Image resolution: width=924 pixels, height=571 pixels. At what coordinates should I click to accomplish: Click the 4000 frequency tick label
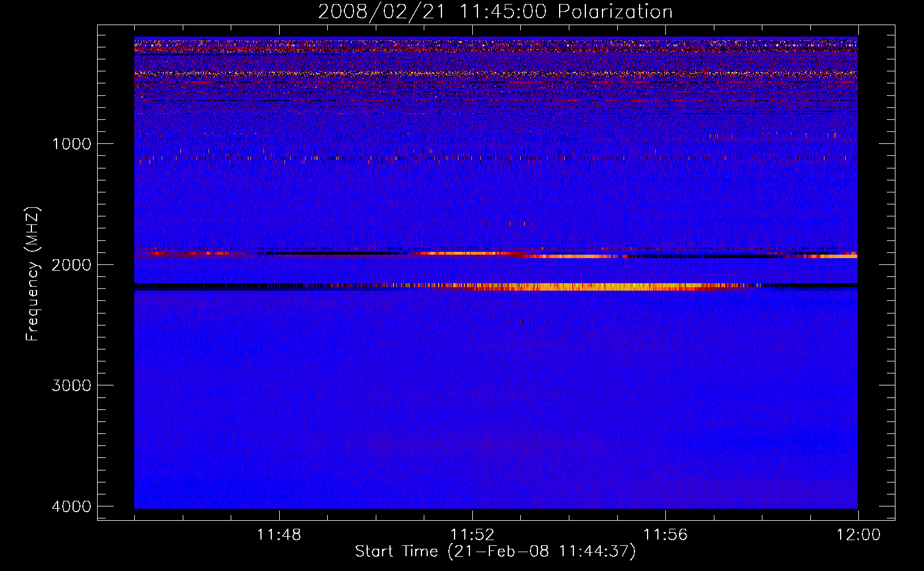point(71,506)
